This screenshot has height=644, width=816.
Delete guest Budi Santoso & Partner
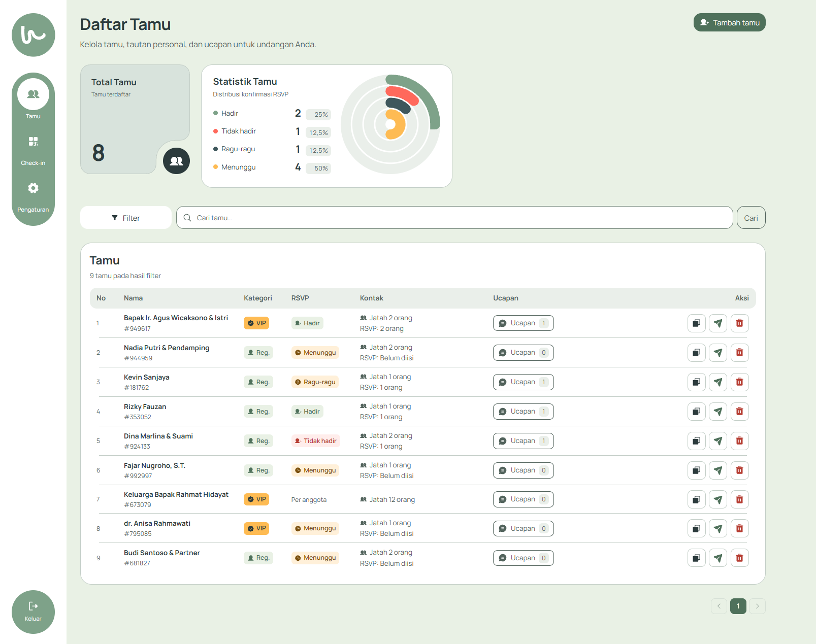coord(739,558)
